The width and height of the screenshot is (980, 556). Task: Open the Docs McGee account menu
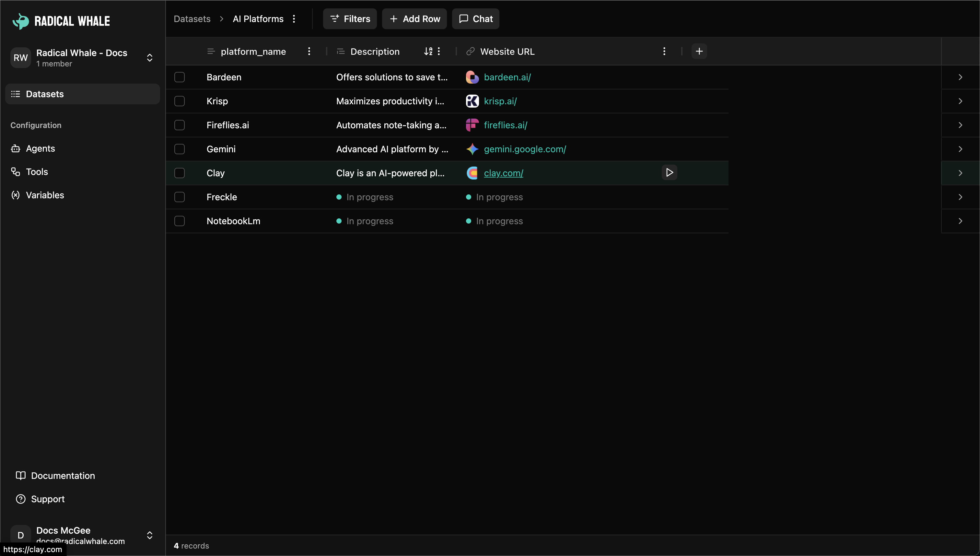[x=150, y=535]
